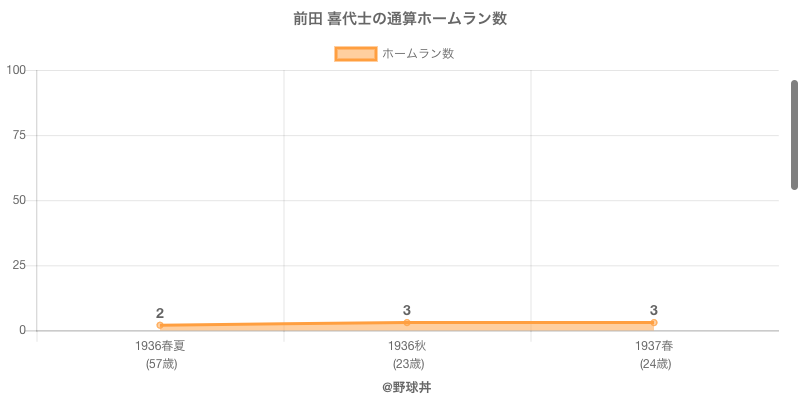Click the value label 2 above 1936春夏

tap(160, 313)
